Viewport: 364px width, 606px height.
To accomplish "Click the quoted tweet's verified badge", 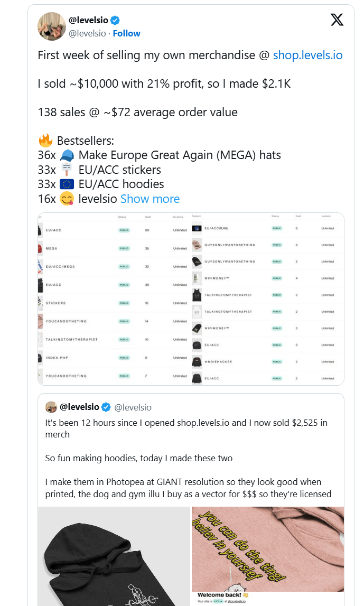I will [x=106, y=407].
